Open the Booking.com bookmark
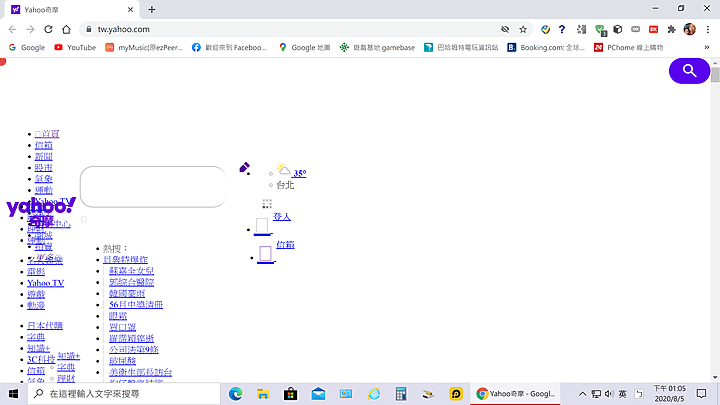This screenshot has height=405, width=720. pyautogui.click(x=546, y=47)
